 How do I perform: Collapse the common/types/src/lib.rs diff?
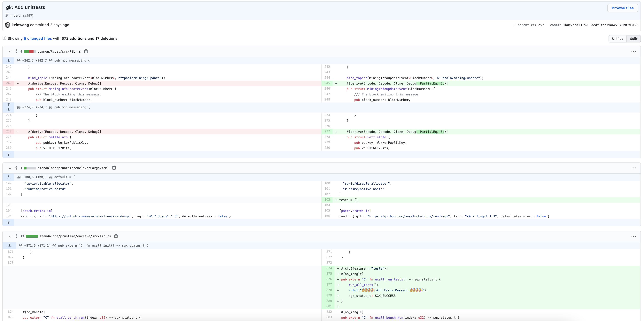pos(10,52)
